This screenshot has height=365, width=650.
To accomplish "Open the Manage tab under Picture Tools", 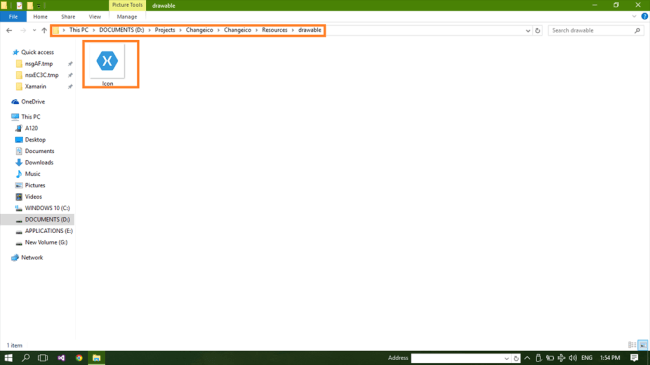I will tap(127, 17).
